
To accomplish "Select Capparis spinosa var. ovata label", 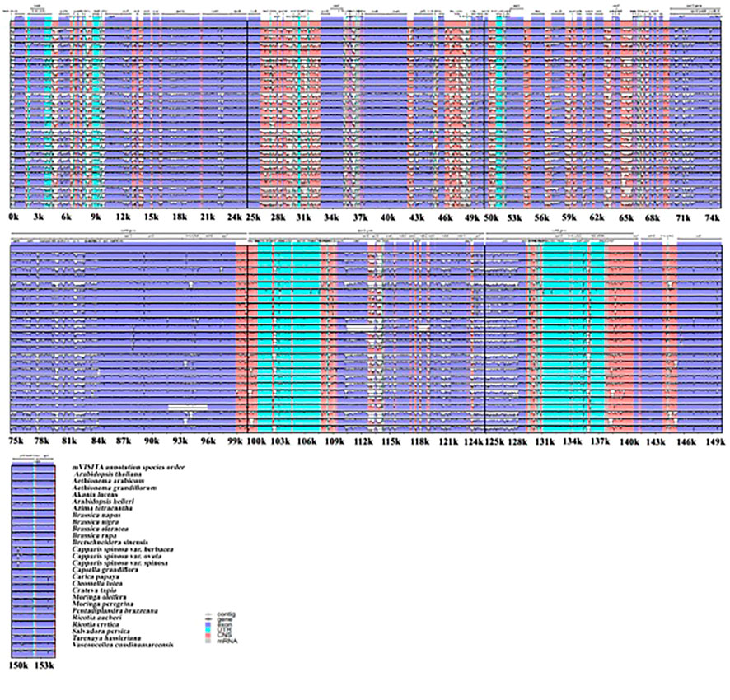I will click(117, 556).
